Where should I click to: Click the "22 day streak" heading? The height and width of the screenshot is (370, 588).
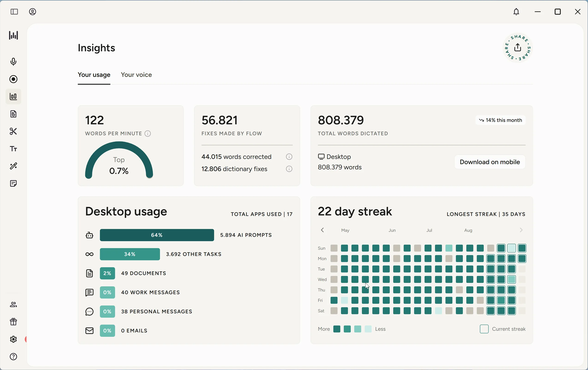point(355,211)
